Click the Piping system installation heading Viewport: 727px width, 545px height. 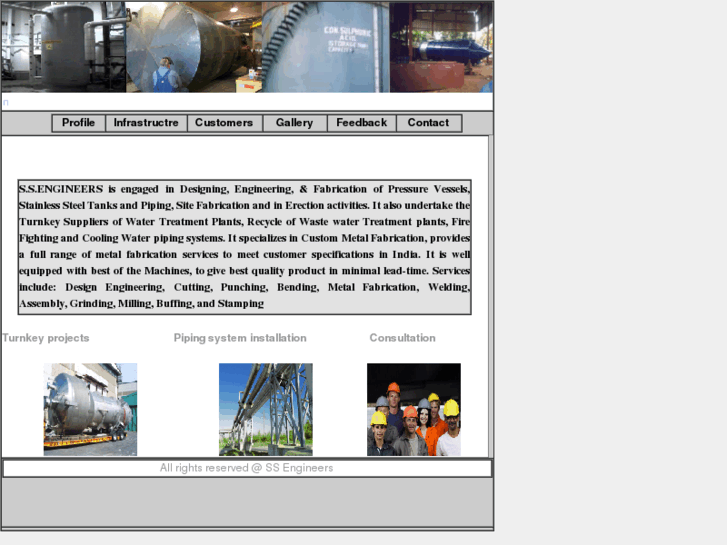[x=240, y=338]
